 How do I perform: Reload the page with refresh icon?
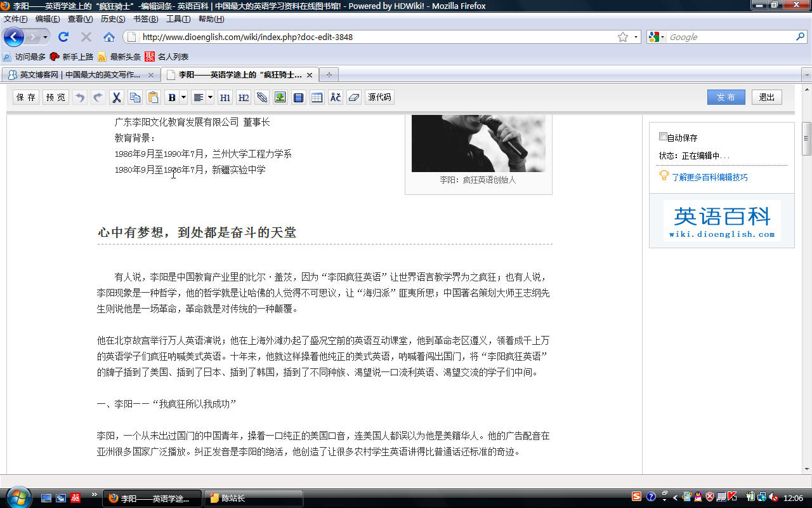tap(63, 37)
